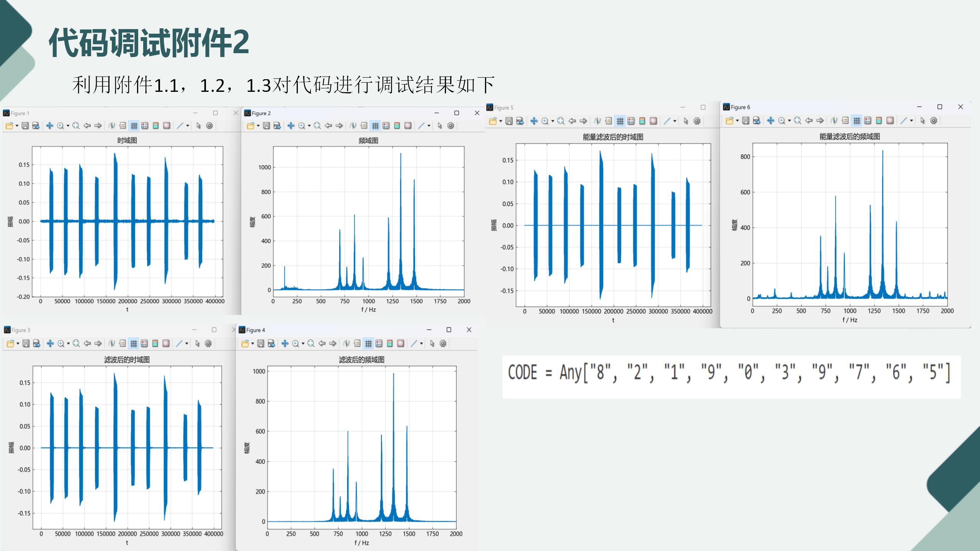Toggle the legend button in Figure 4
This screenshot has width=980, height=551.
coord(379,343)
